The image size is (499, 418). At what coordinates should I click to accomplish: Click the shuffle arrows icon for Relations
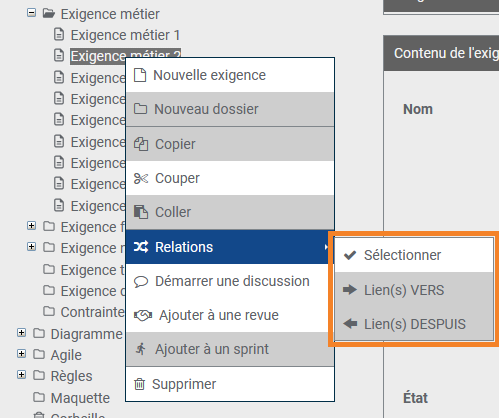coord(141,247)
